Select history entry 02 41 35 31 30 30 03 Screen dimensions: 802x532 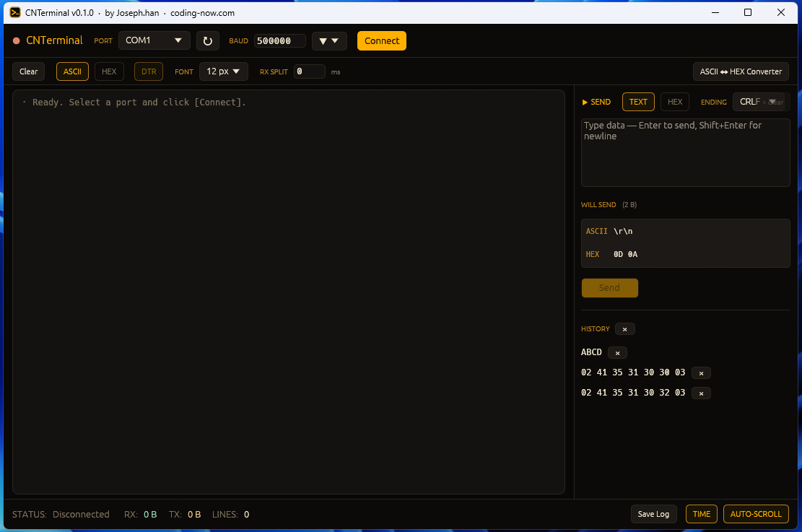click(632, 373)
